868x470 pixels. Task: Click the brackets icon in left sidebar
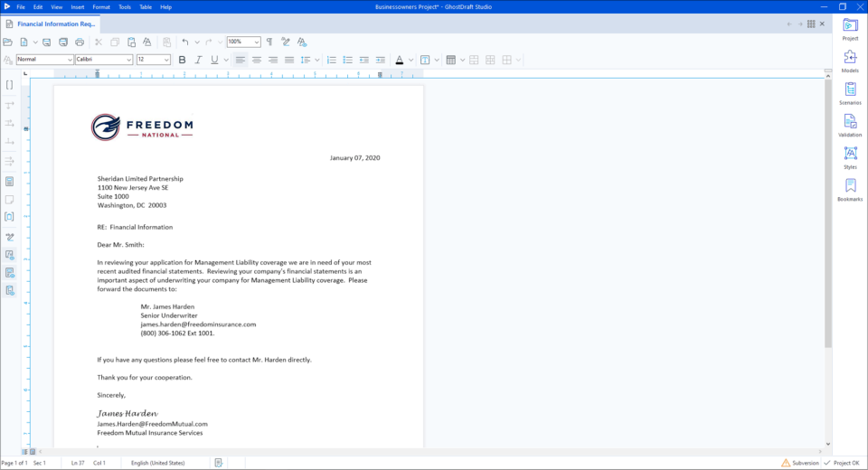point(9,85)
